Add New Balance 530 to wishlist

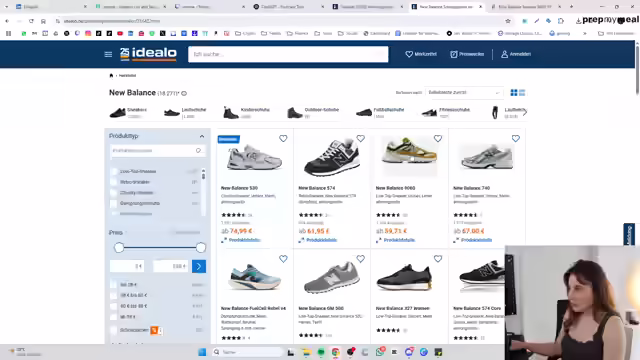pyautogui.click(x=283, y=139)
